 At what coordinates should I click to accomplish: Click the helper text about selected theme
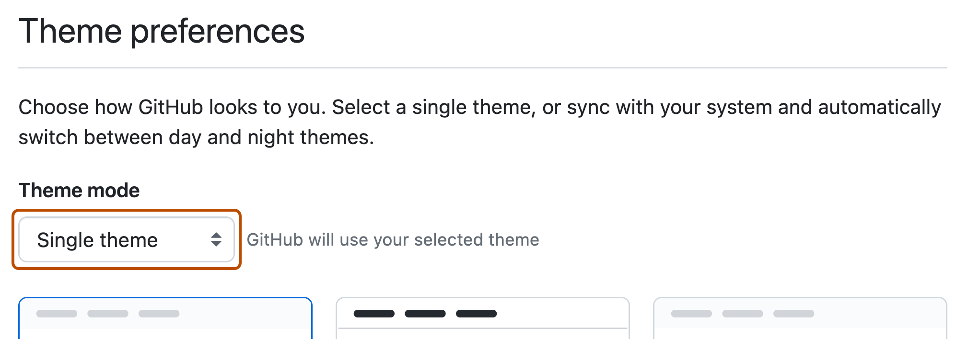[392, 239]
